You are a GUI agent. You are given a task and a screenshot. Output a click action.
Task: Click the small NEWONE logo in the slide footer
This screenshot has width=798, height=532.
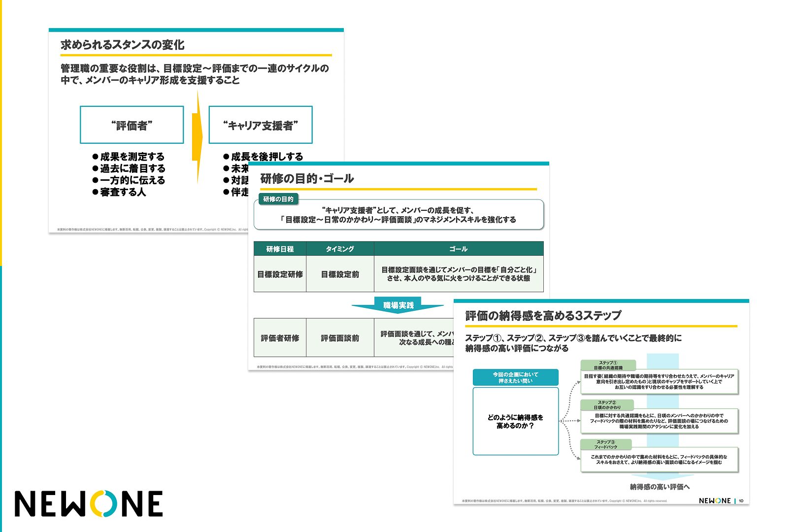coord(714,500)
